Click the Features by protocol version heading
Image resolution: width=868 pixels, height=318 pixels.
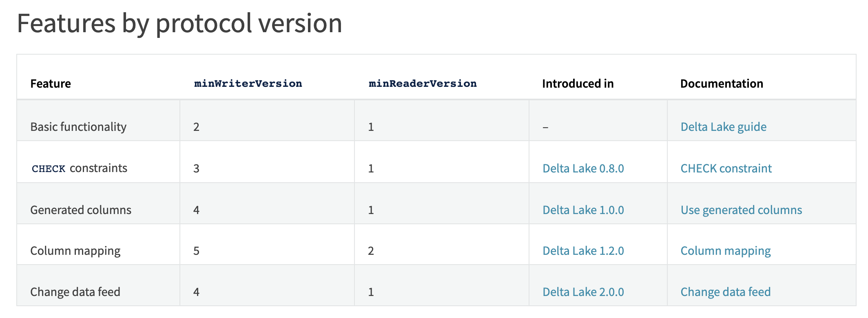point(179,23)
